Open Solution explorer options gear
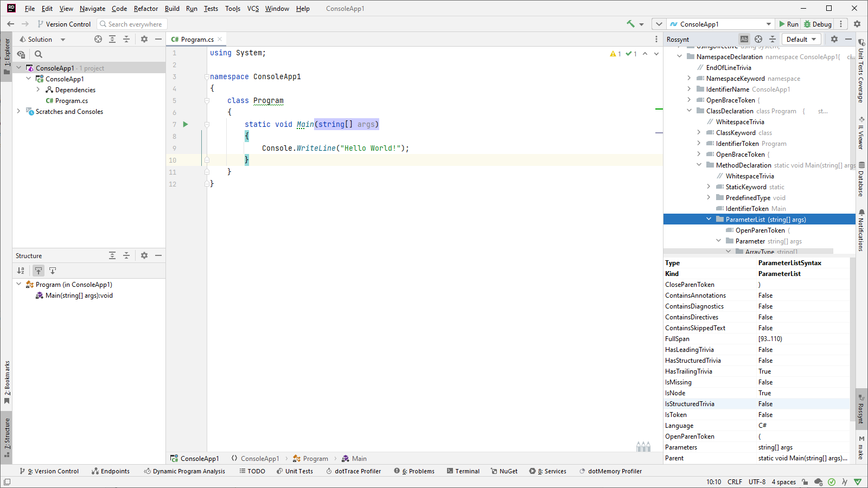Viewport: 868px width, 488px height. [x=144, y=39]
